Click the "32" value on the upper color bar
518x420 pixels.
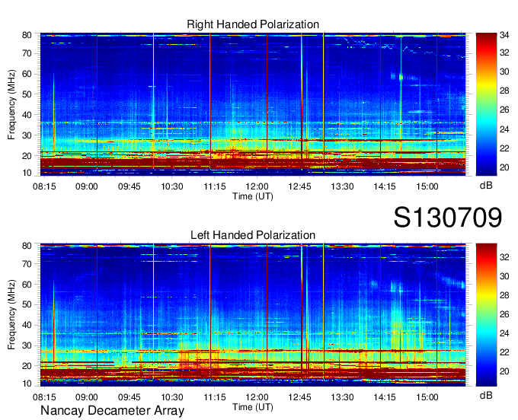click(x=504, y=52)
